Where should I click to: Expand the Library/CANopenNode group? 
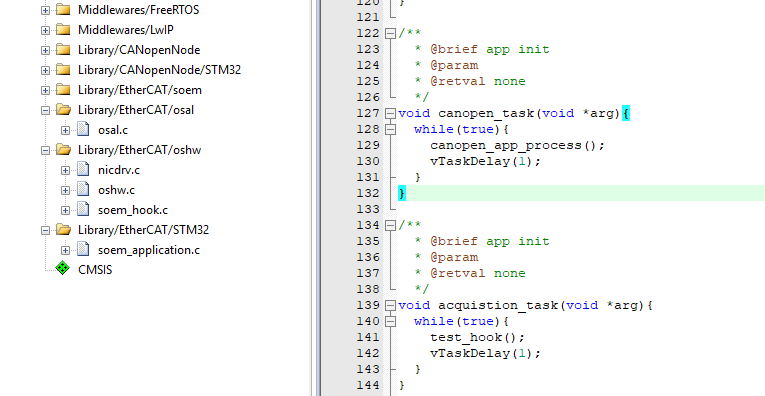(45, 50)
